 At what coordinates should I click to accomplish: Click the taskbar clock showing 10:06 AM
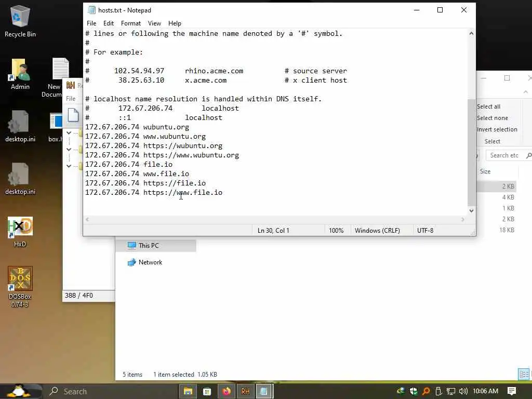(x=485, y=391)
